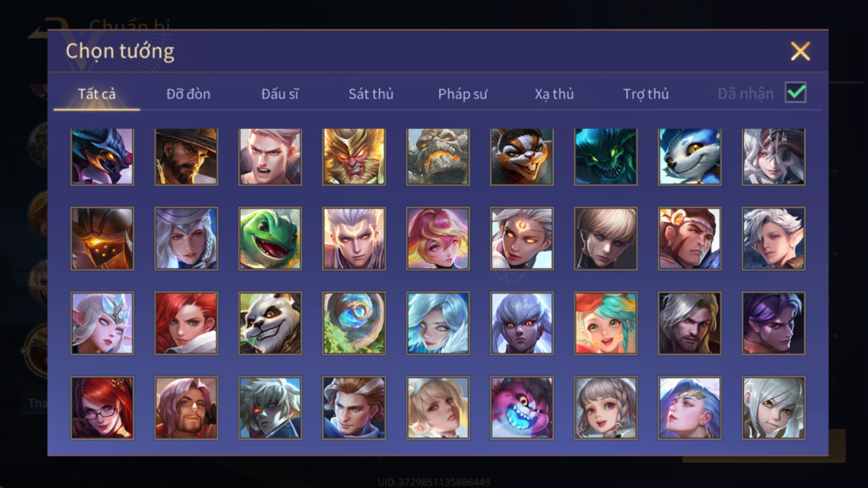Choose the stone golem hero portrait
Image resolution: width=868 pixels, height=488 pixels.
(438, 156)
